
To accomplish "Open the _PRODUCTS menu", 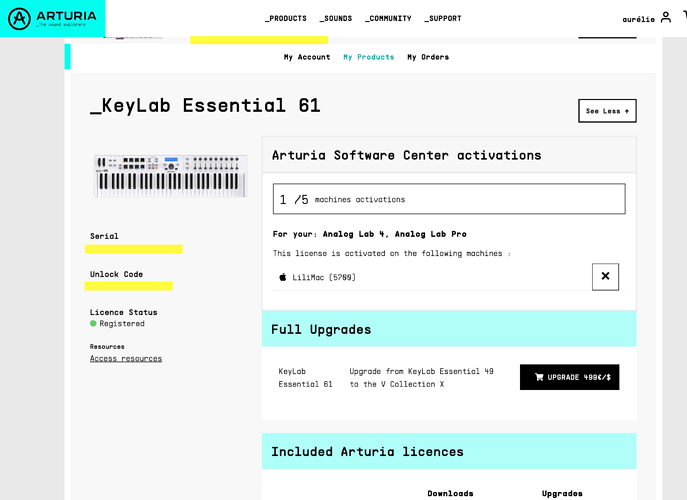I will 286,18.
